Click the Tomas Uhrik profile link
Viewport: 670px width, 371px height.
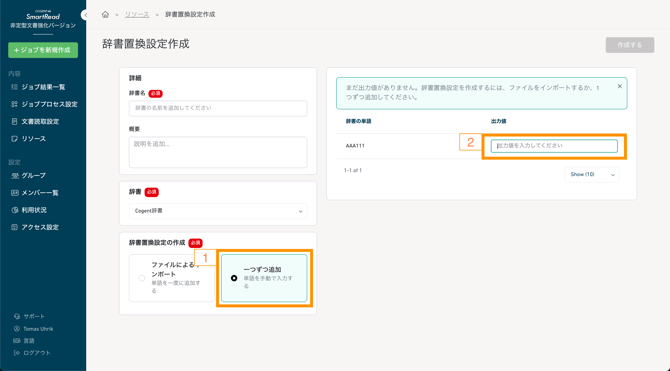click(x=38, y=329)
